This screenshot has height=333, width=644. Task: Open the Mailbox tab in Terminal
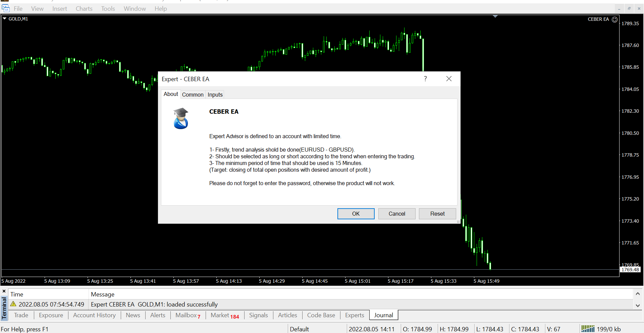point(188,315)
